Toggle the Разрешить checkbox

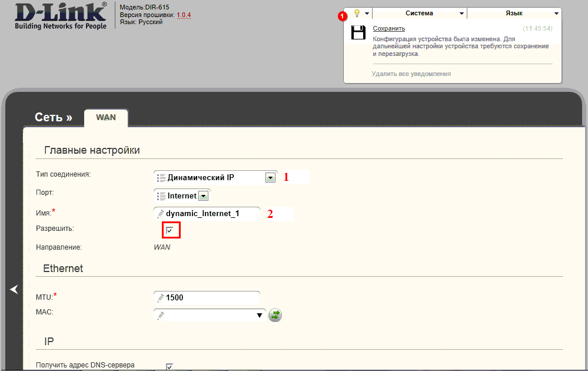pyautogui.click(x=170, y=230)
